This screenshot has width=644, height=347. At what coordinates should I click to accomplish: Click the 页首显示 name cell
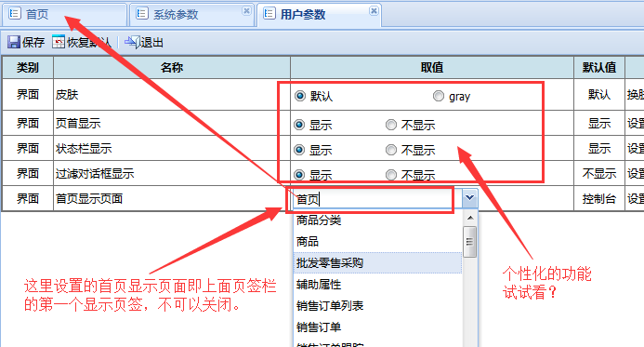point(172,123)
